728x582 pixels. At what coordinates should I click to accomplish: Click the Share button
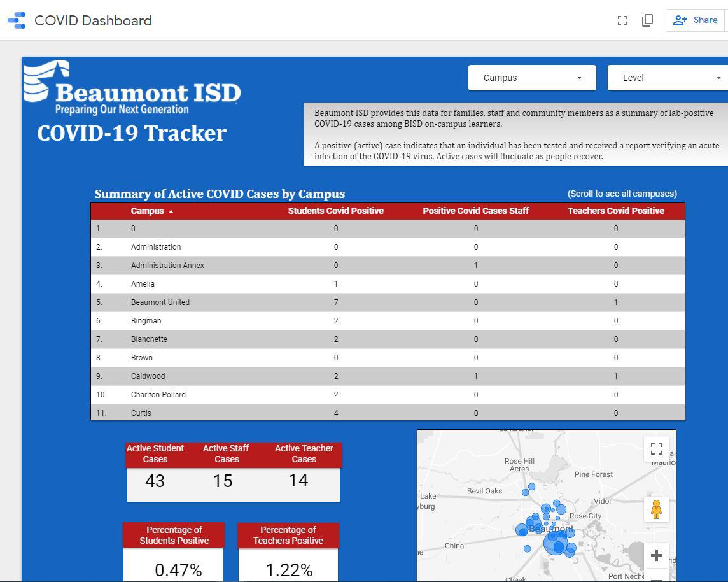pyautogui.click(x=696, y=20)
